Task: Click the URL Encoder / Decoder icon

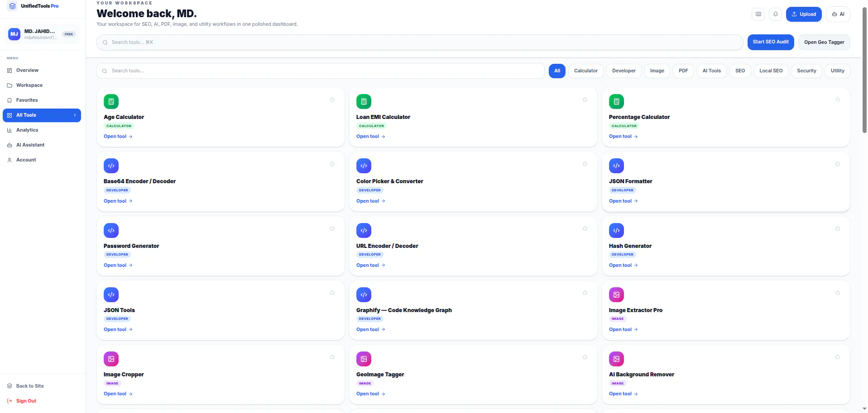Action: [x=364, y=230]
